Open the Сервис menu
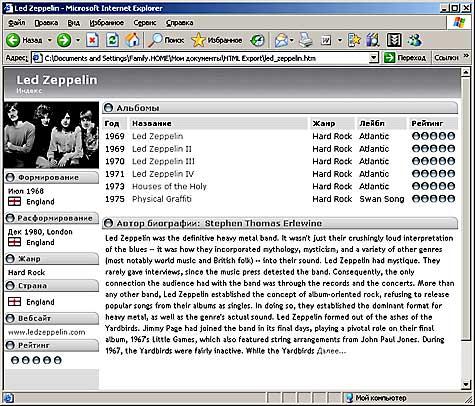Screen dimensions: 475x406 pos(144,23)
